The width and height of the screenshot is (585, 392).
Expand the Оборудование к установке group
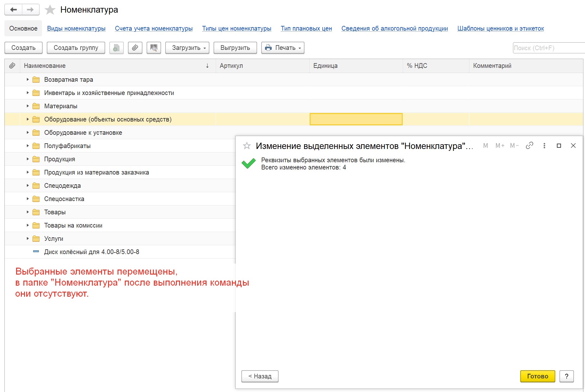pyautogui.click(x=28, y=133)
